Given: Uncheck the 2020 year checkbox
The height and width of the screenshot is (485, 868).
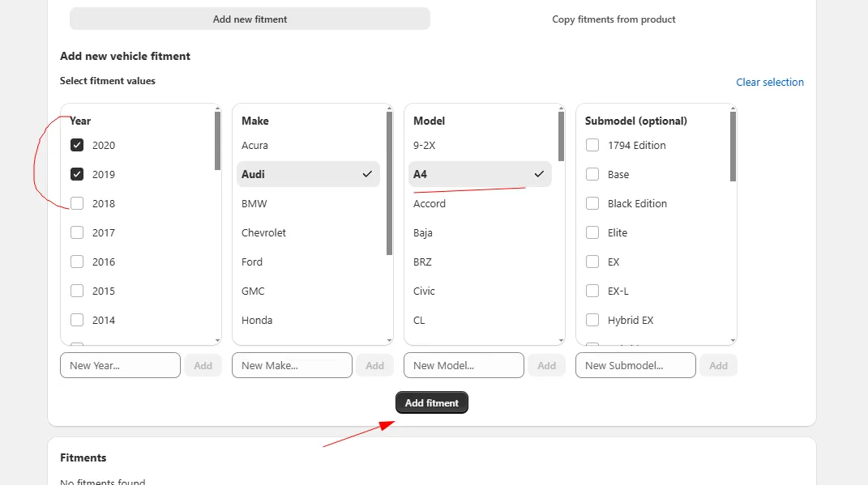Looking at the screenshot, I should click(77, 146).
